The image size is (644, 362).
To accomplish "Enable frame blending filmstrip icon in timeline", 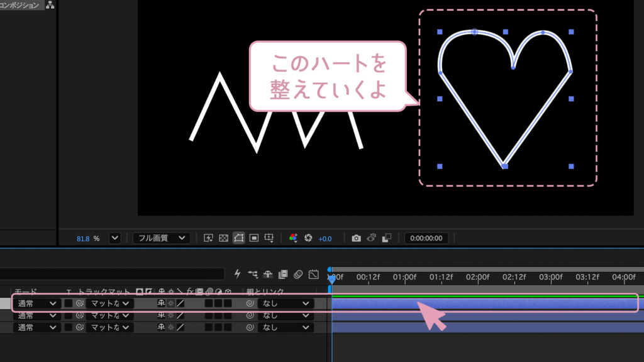I will (x=283, y=274).
